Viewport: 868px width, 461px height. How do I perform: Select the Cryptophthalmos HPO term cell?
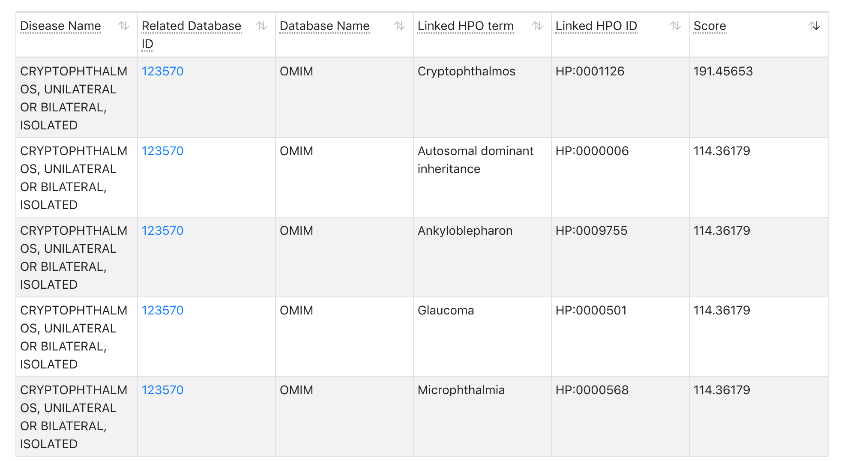click(466, 72)
